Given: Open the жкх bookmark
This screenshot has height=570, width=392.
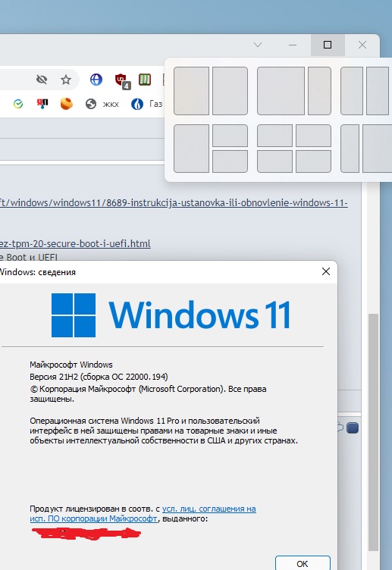Looking at the screenshot, I should pyautogui.click(x=102, y=105).
